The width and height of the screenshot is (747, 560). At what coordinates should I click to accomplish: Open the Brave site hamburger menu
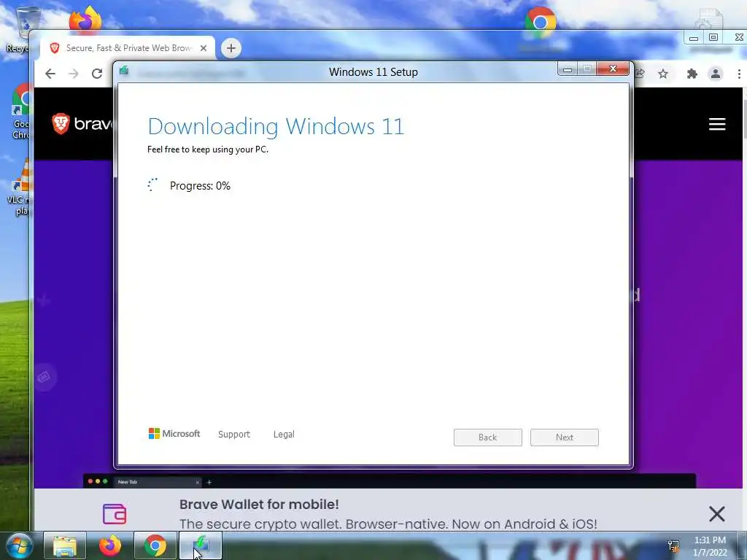[717, 124]
